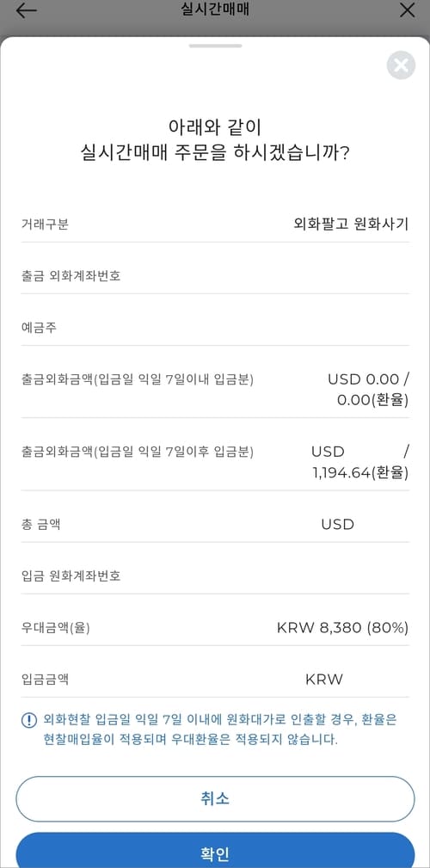Tap the 실시간매매 header title
This screenshot has width=430, height=868.
[215, 9]
